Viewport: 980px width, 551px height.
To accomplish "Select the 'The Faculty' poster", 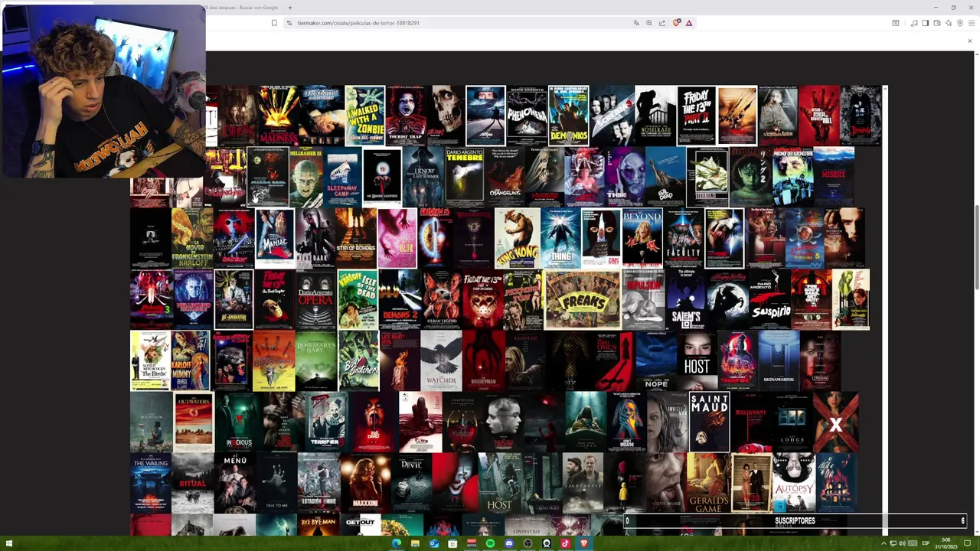I will [684, 238].
